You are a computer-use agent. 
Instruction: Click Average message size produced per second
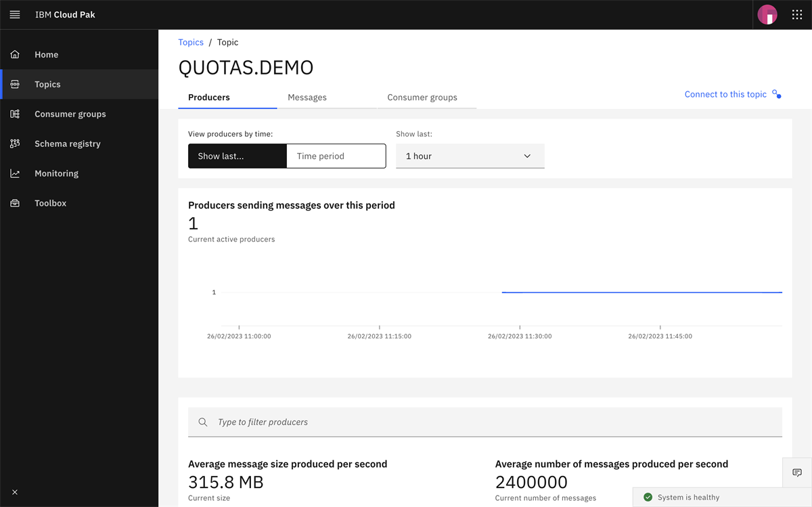tap(288, 464)
